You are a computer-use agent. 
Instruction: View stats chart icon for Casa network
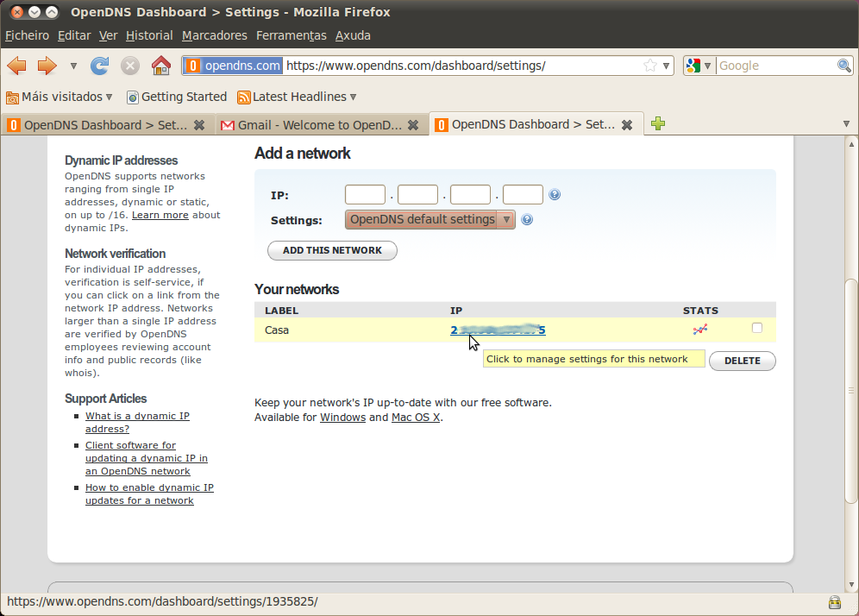[700, 330]
